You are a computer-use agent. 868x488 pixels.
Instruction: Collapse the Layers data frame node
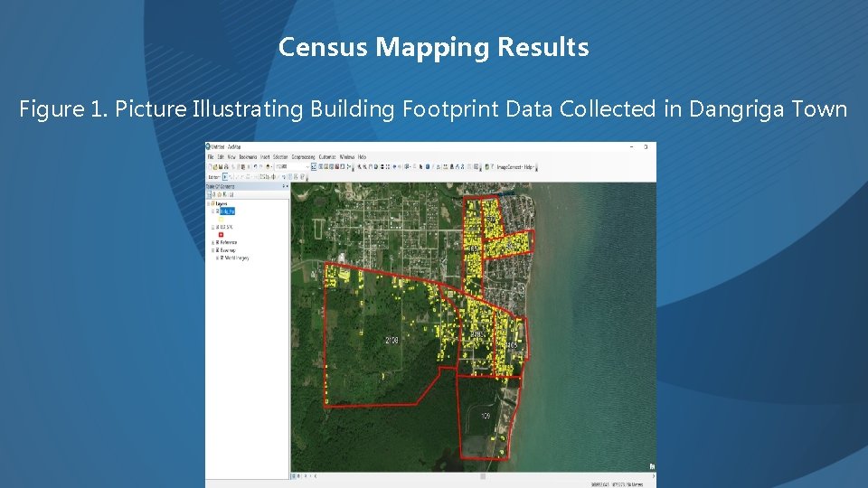point(208,203)
